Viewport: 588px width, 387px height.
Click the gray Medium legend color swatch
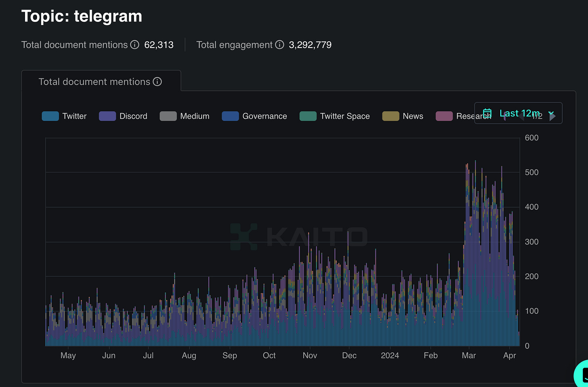coord(168,116)
